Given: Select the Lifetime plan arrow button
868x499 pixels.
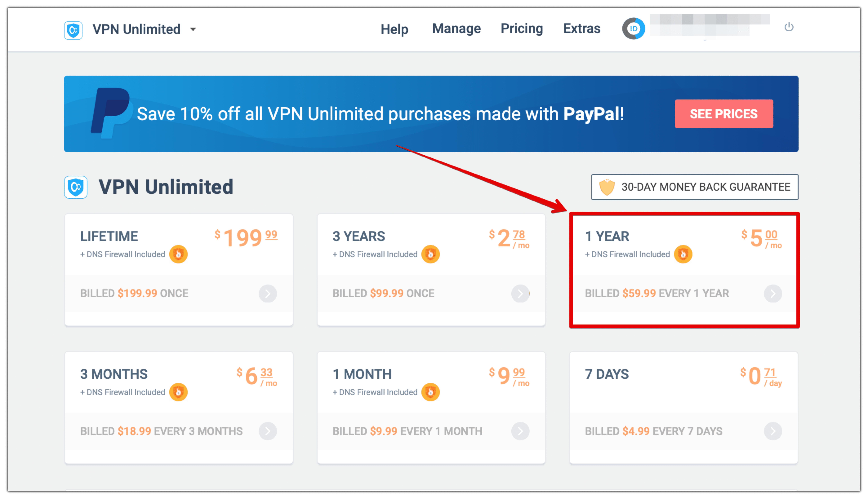Looking at the screenshot, I should pyautogui.click(x=267, y=293).
